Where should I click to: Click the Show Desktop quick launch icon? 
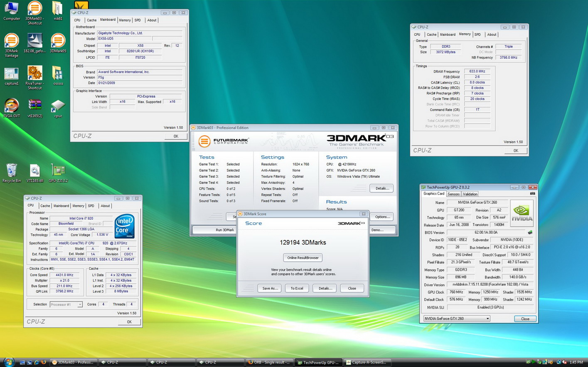pyautogui.click(x=22, y=362)
